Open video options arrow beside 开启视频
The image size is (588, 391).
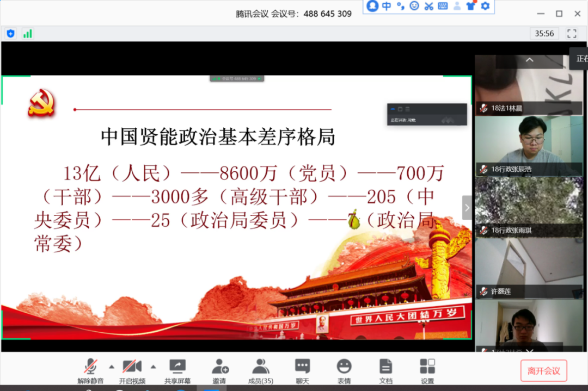click(154, 366)
